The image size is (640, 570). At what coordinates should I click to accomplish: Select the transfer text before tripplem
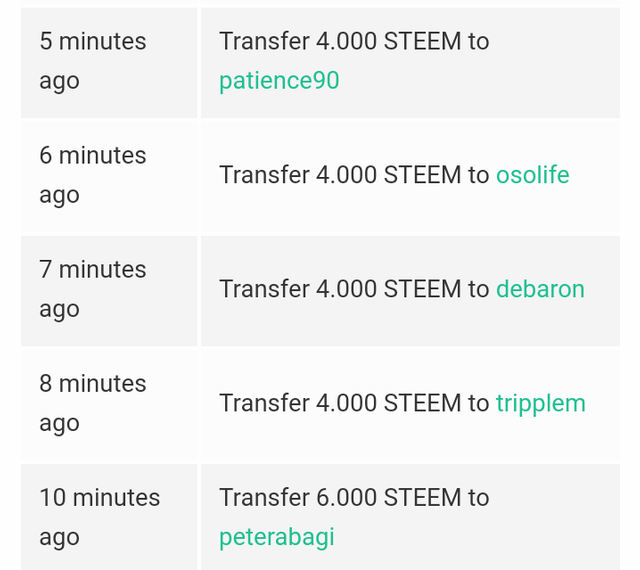(354, 403)
